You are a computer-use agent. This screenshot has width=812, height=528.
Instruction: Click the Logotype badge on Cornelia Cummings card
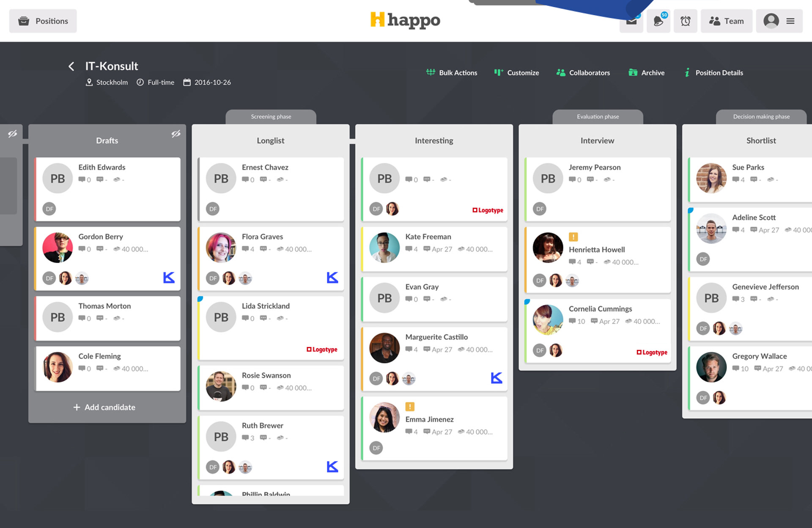[x=652, y=352]
